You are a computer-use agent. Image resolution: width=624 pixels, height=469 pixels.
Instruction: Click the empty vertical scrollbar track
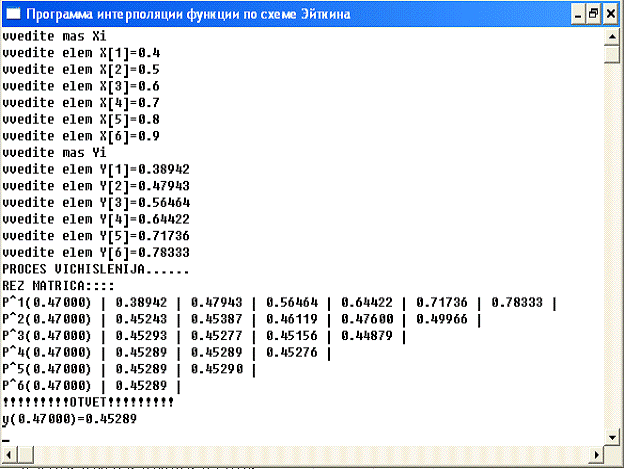613,250
